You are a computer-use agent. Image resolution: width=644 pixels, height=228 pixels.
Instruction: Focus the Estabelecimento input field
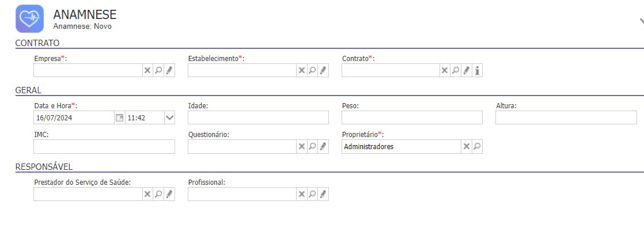pos(242,71)
